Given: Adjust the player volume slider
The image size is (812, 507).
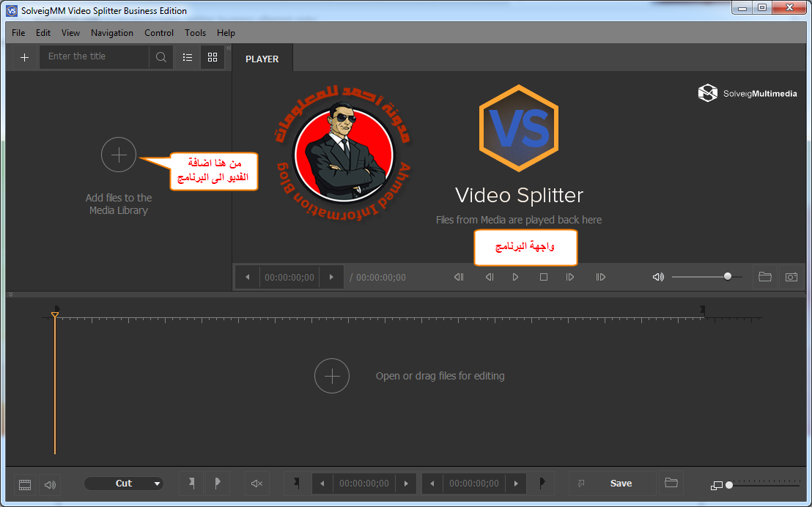Looking at the screenshot, I should 707,276.
